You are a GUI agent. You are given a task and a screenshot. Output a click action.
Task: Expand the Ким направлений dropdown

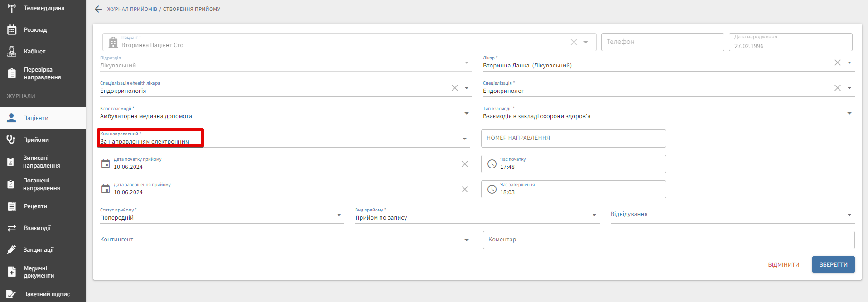tap(464, 139)
